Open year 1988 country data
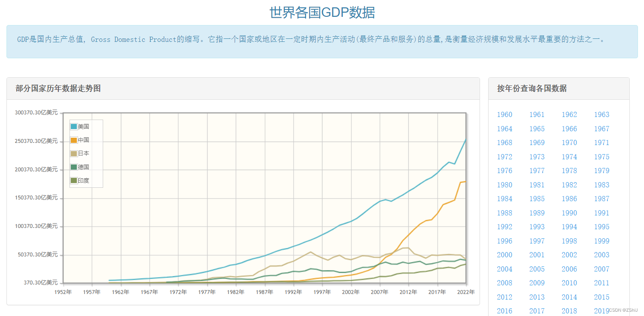Screen dimensions: 644x316 (505, 213)
